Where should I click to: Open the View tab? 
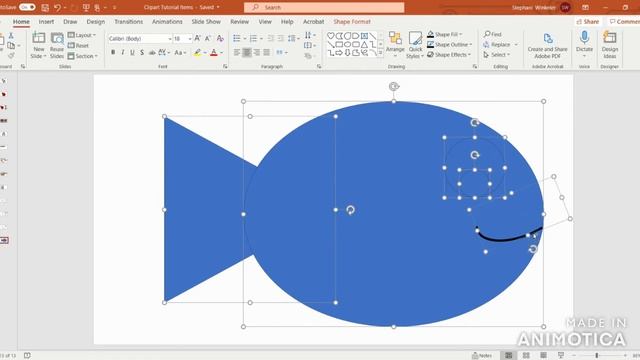265,22
